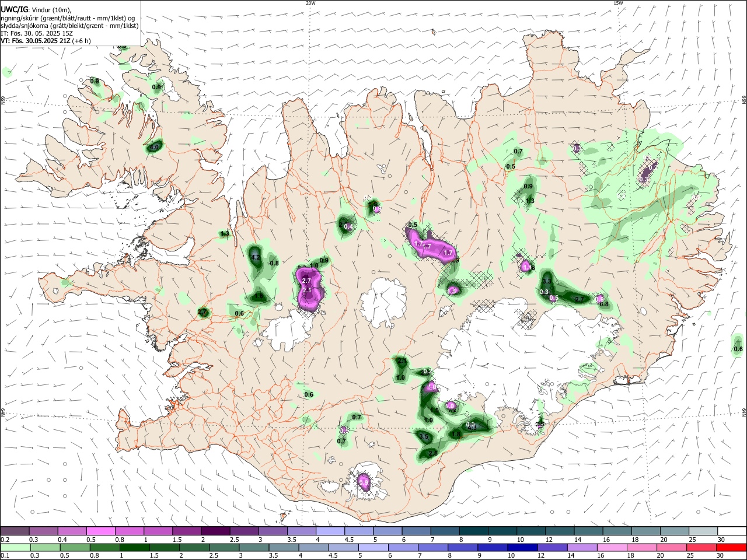Select the navy blue swatch labeled 10, lower scale
Viewport: 747px width, 560px height.
tap(523, 547)
